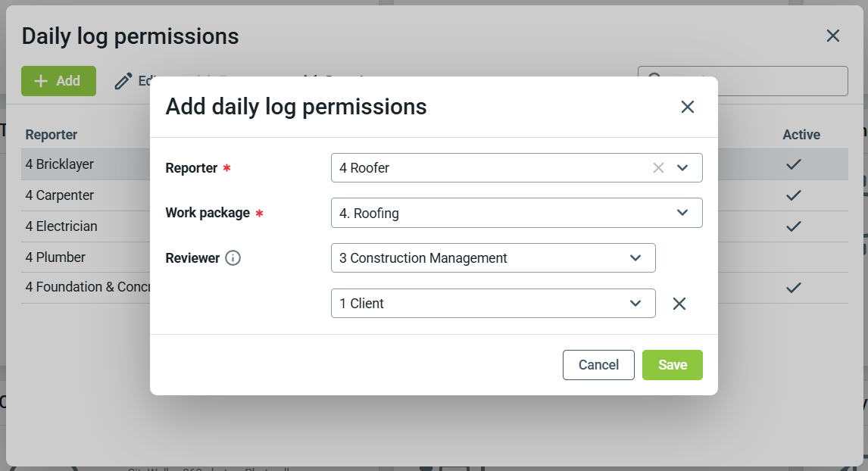This screenshot has width=868, height=471.
Task: Click the plus icon on Add button
Action: pyautogui.click(x=42, y=81)
